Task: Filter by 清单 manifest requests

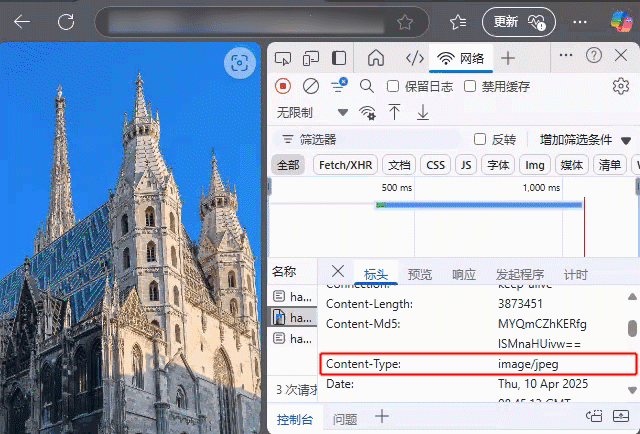Action: pos(609,165)
